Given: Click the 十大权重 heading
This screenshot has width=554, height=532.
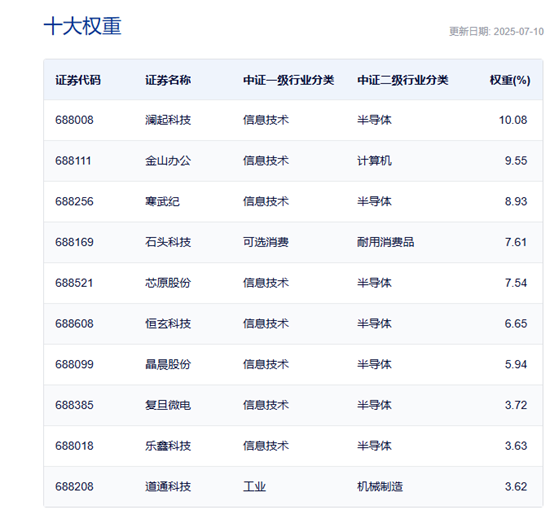Looking at the screenshot, I should coord(83,26).
